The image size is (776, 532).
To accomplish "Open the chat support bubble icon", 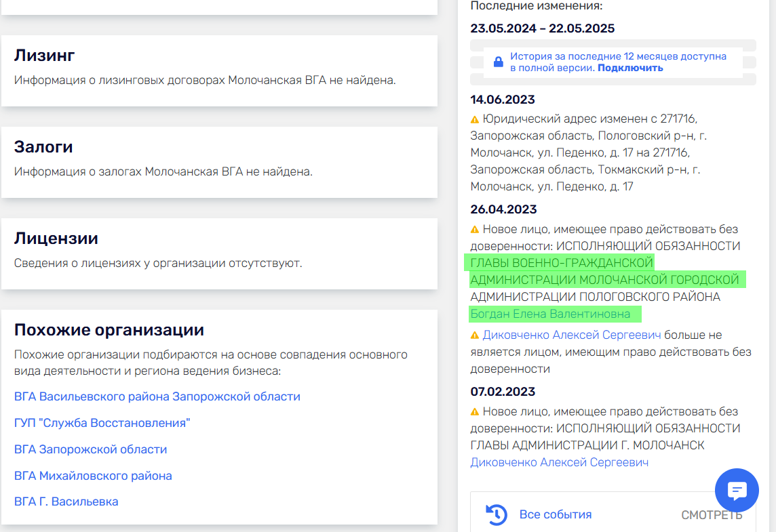I will coord(737,490).
